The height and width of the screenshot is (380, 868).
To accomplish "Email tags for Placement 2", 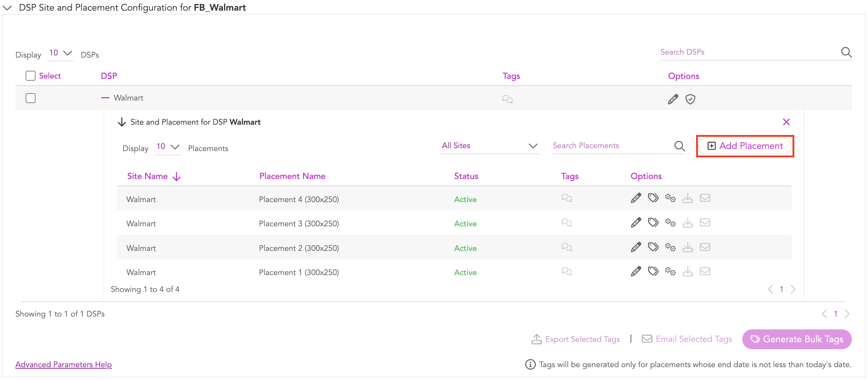I will 705,247.
